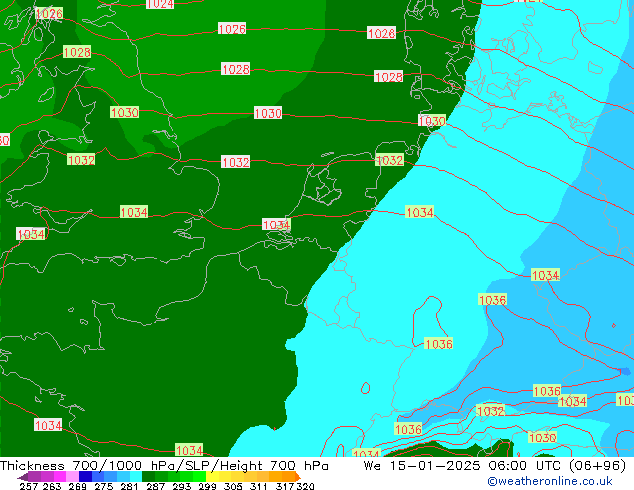Click the purple arrow starting the legend
Image resolution: width=634 pixels, height=490 pixels.
coord(22,476)
